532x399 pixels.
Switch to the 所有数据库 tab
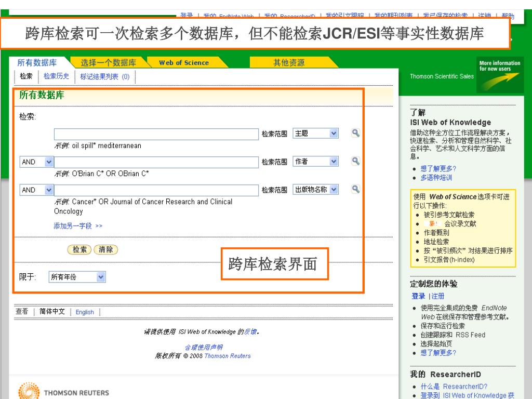(37, 63)
